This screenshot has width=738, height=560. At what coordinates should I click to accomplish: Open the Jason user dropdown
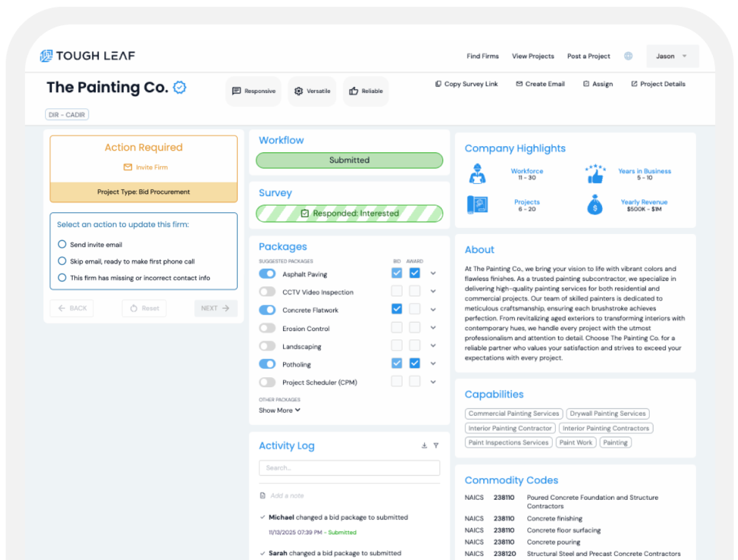pos(672,56)
